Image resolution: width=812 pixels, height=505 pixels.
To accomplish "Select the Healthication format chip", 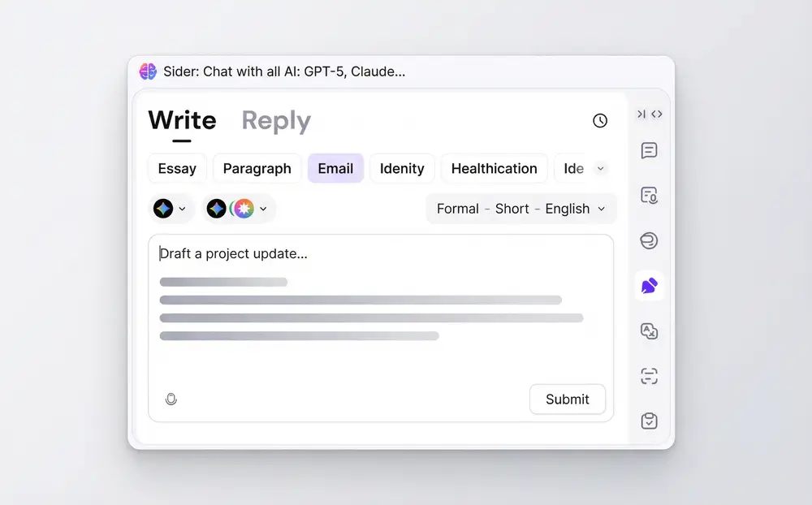I will [x=494, y=168].
